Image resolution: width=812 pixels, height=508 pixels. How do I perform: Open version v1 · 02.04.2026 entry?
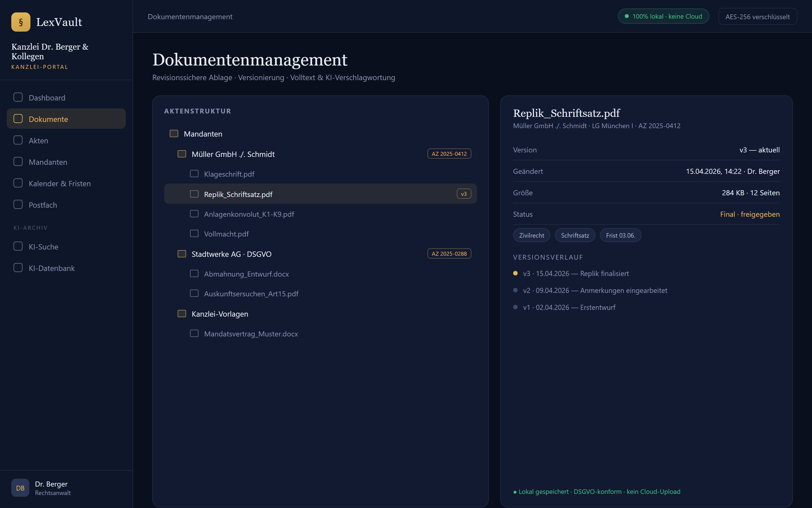point(564,307)
